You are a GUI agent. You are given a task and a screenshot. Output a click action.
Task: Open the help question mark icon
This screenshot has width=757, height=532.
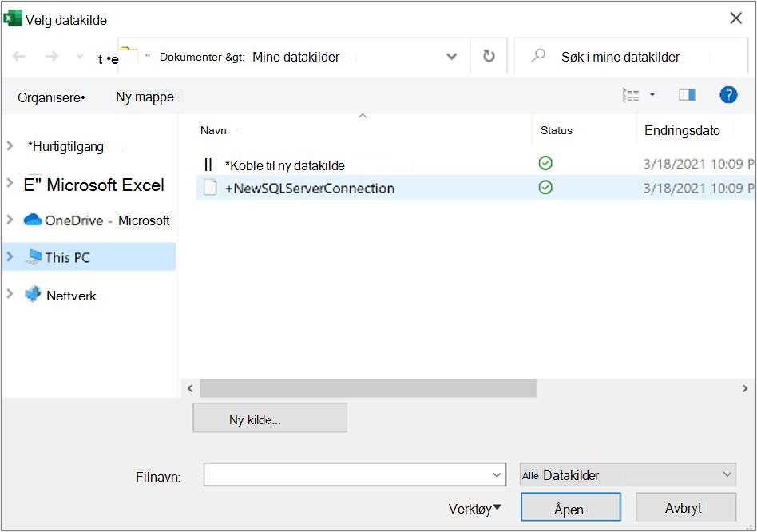pyautogui.click(x=728, y=94)
